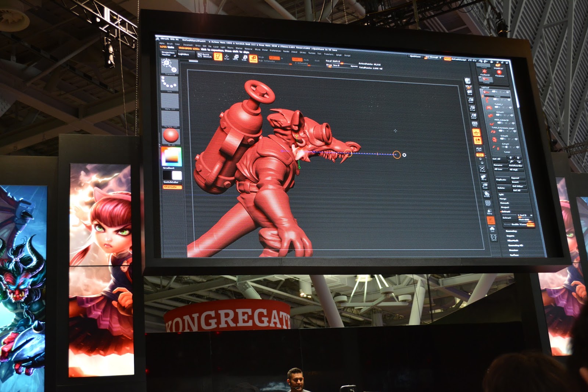
Task: Select the Draw pointer tool in top shelf
Action: click(x=226, y=57)
